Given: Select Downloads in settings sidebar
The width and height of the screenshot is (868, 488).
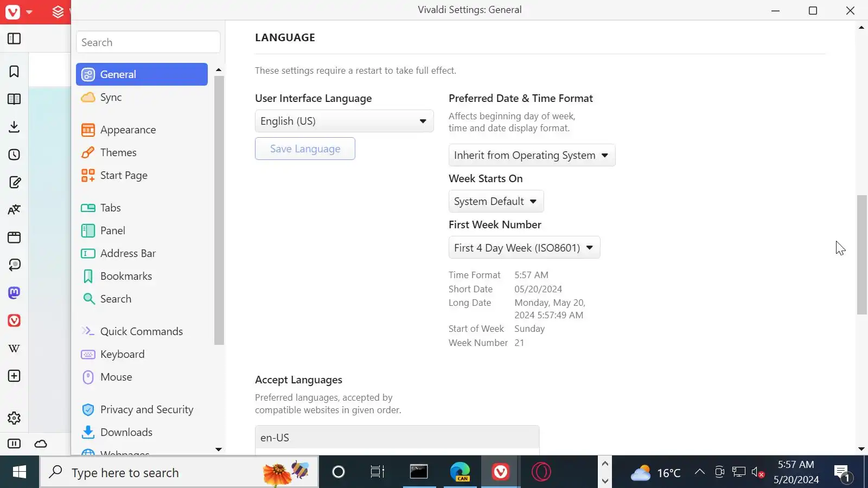Looking at the screenshot, I should [x=142, y=432].
